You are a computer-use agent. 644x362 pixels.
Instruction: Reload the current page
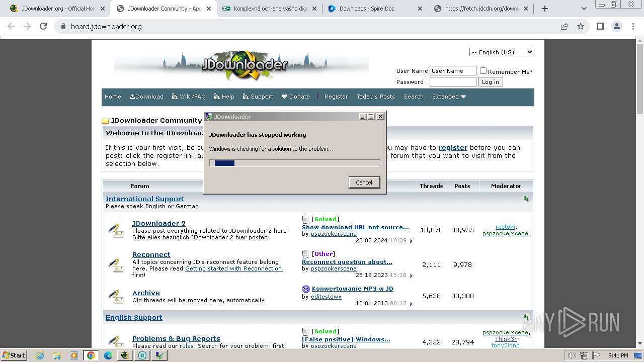[43, 26]
